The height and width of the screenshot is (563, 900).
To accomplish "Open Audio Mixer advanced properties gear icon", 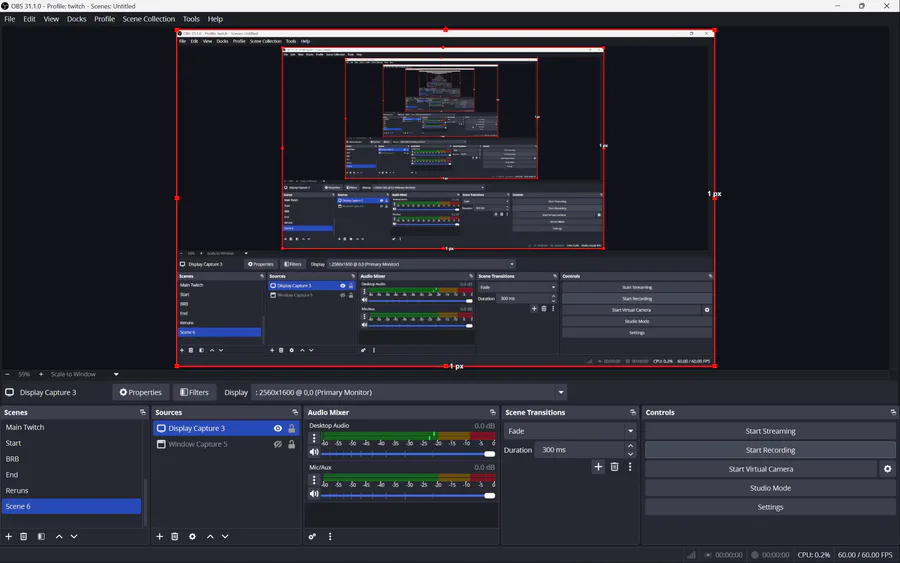I will click(x=312, y=536).
